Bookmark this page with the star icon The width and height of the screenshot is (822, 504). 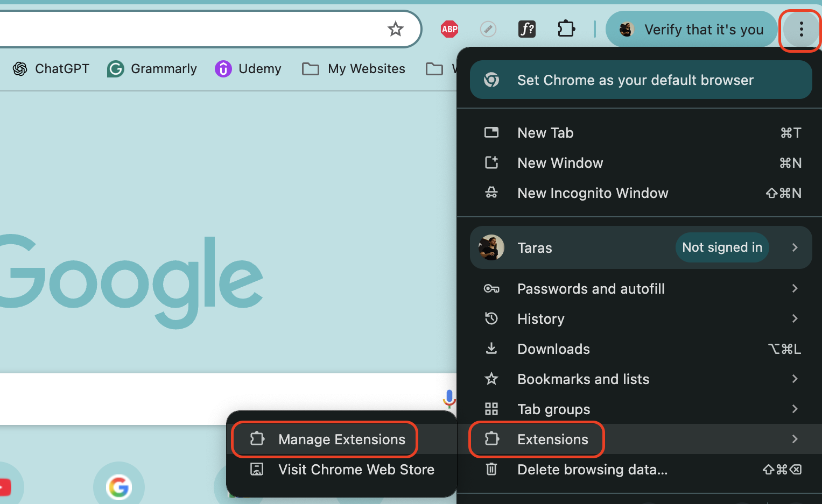396,29
